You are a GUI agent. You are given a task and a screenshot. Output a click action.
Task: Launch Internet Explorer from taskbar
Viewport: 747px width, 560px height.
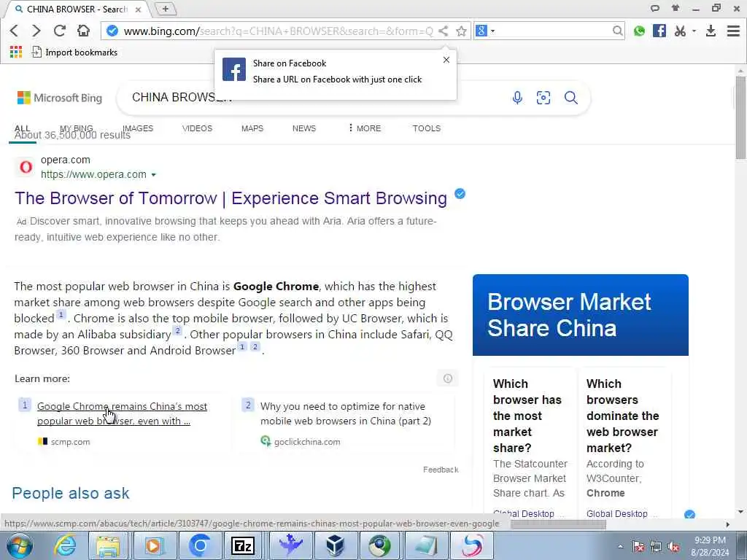tap(64, 545)
